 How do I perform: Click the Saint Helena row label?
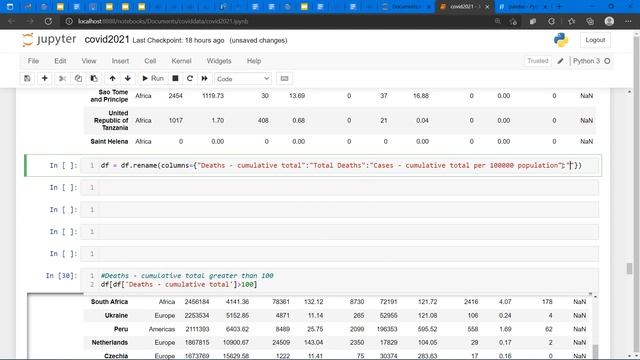point(109,141)
